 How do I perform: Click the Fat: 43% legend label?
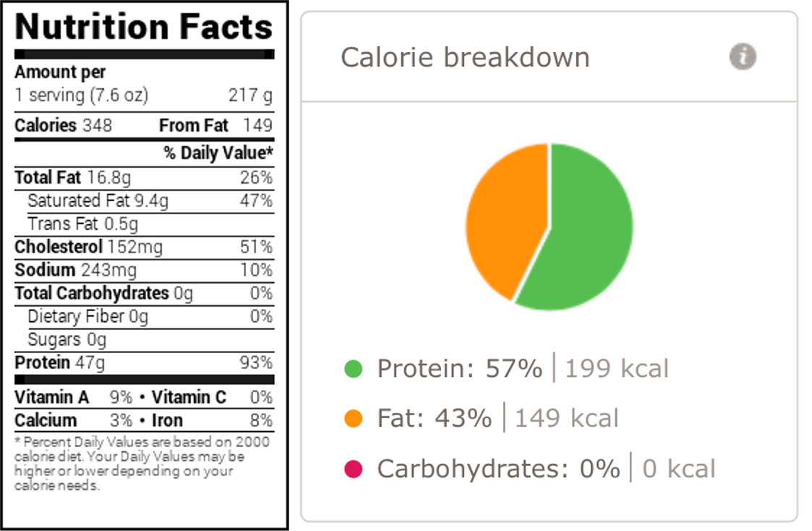(x=435, y=419)
